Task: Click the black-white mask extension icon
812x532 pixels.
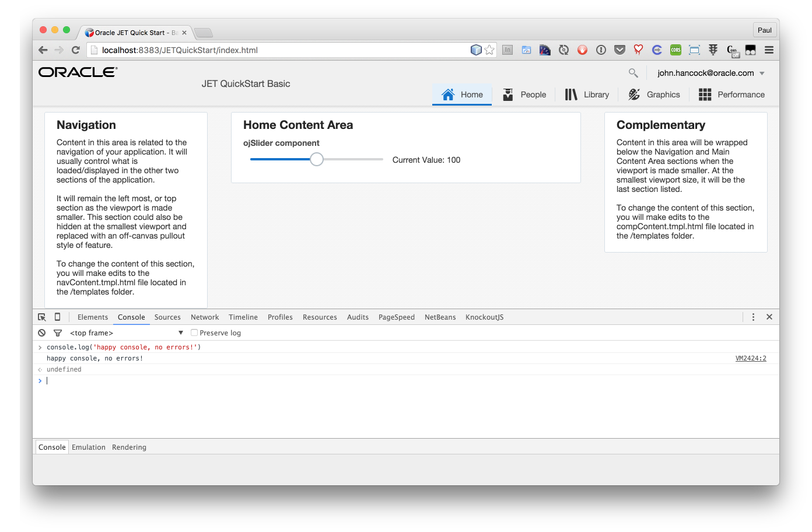Action: [751, 50]
